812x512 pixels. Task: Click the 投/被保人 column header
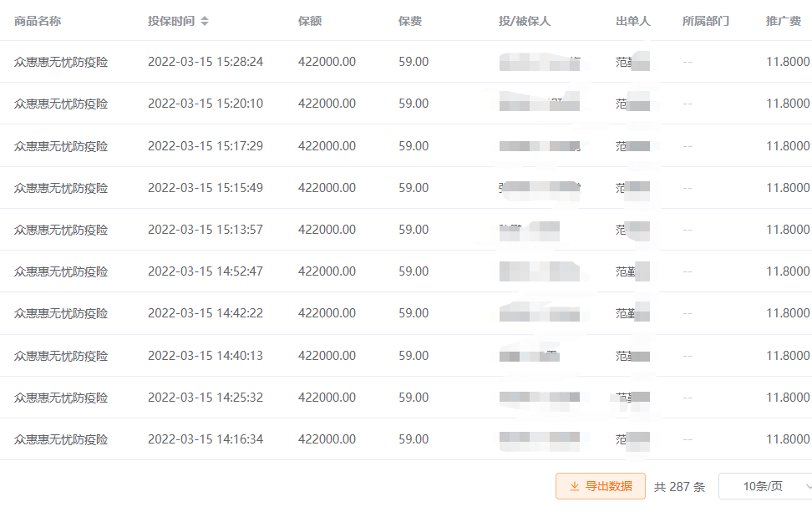point(525,21)
